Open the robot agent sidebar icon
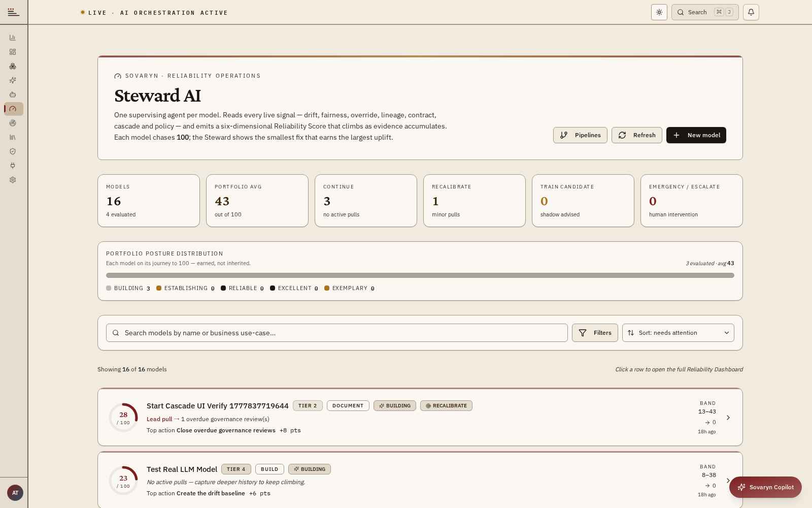Screen dimensions: 812x508 coord(13,94)
